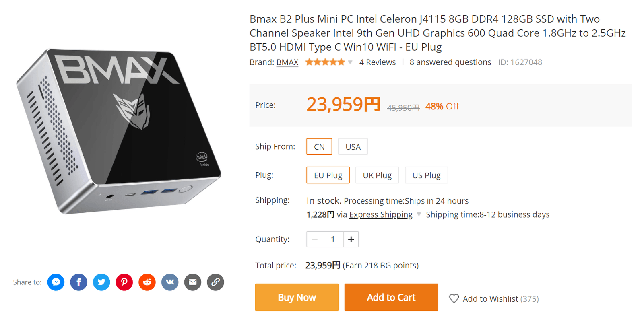The height and width of the screenshot is (317, 644).
Task: Click the Add to Cart button
Action: [x=391, y=297]
